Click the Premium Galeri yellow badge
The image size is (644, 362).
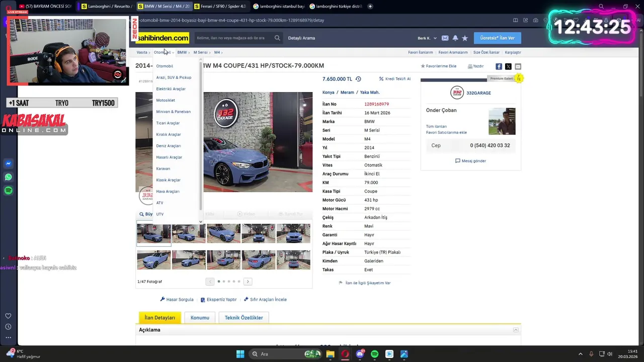(x=518, y=78)
